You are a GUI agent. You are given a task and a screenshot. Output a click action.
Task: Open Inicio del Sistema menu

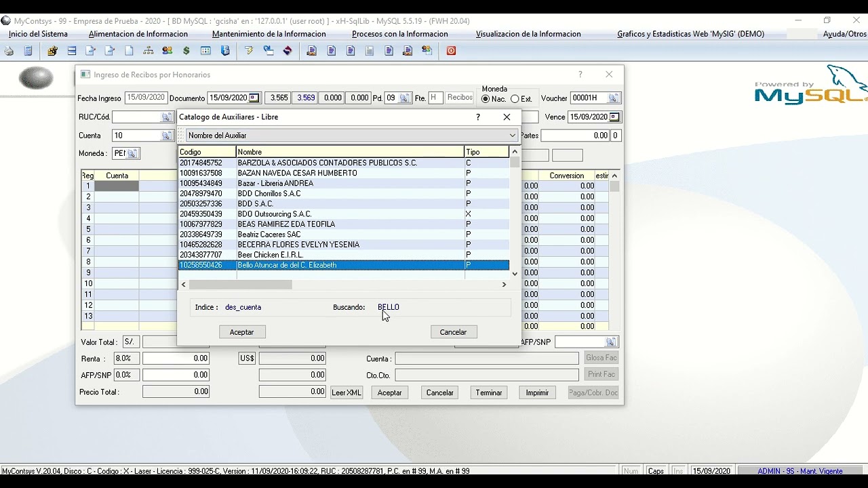38,34
